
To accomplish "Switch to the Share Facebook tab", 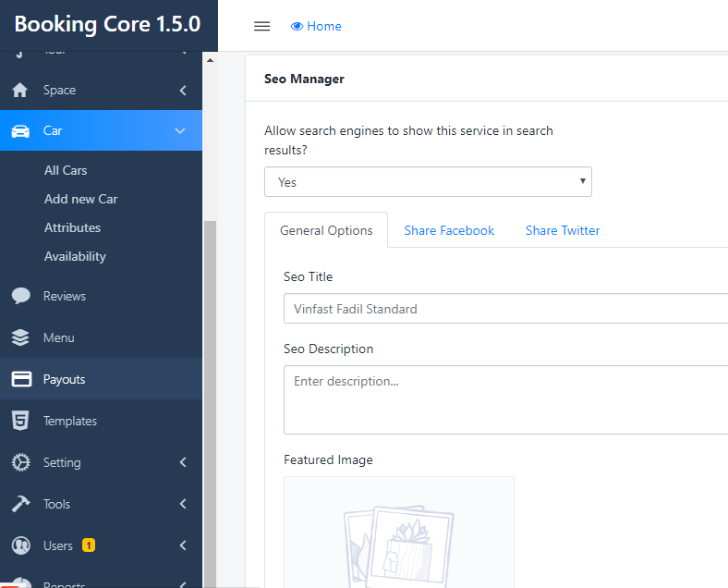I will [449, 230].
